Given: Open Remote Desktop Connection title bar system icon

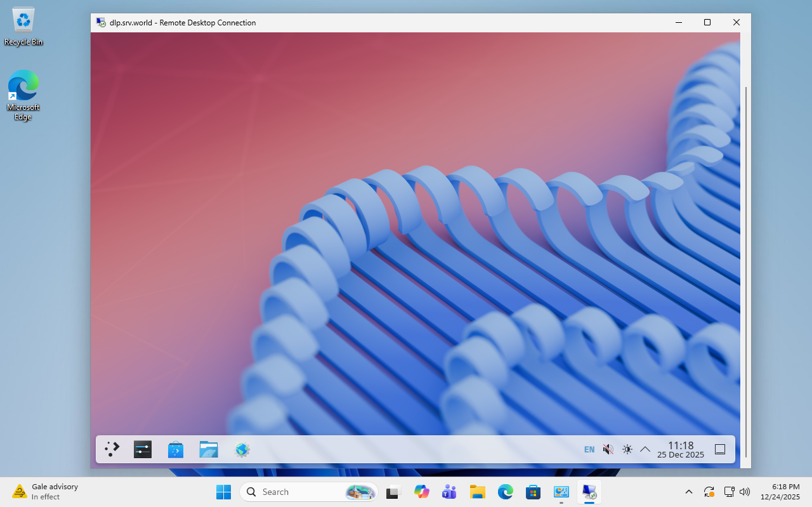Looking at the screenshot, I should tap(101, 22).
